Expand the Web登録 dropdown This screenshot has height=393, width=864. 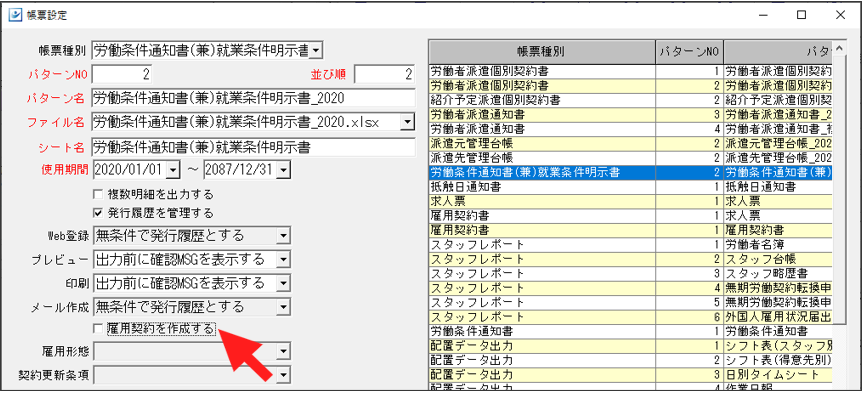[283, 236]
